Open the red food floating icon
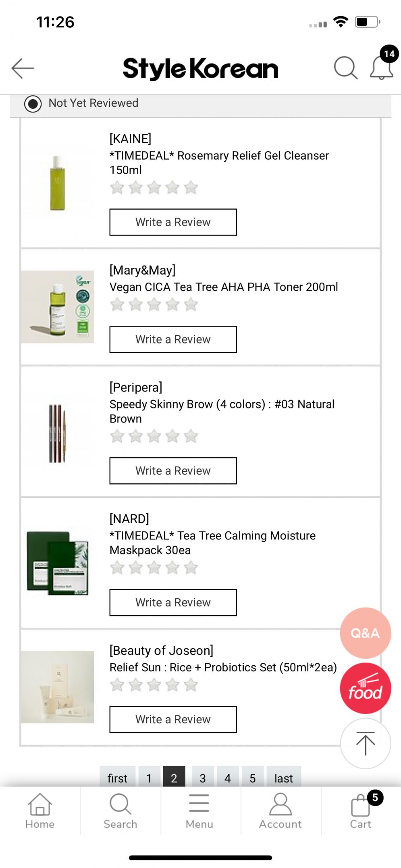 click(365, 689)
